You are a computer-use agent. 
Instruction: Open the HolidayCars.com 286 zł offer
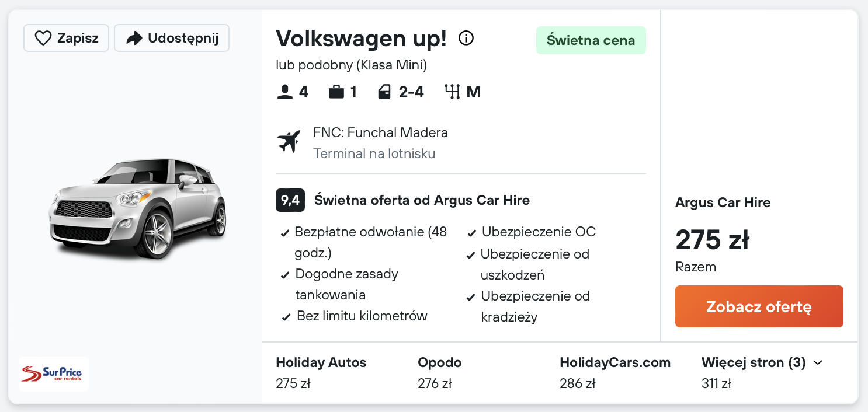tap(614, 372)
